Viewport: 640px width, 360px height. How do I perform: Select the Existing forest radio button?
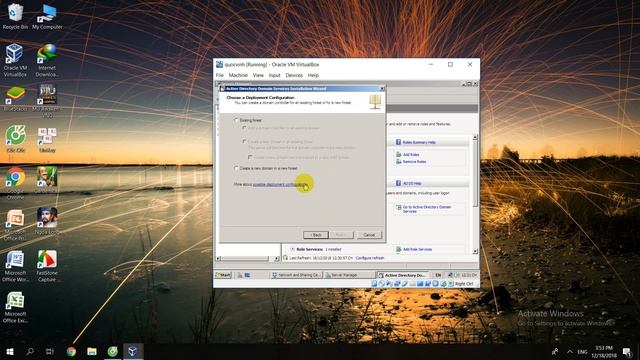[236, 120]
